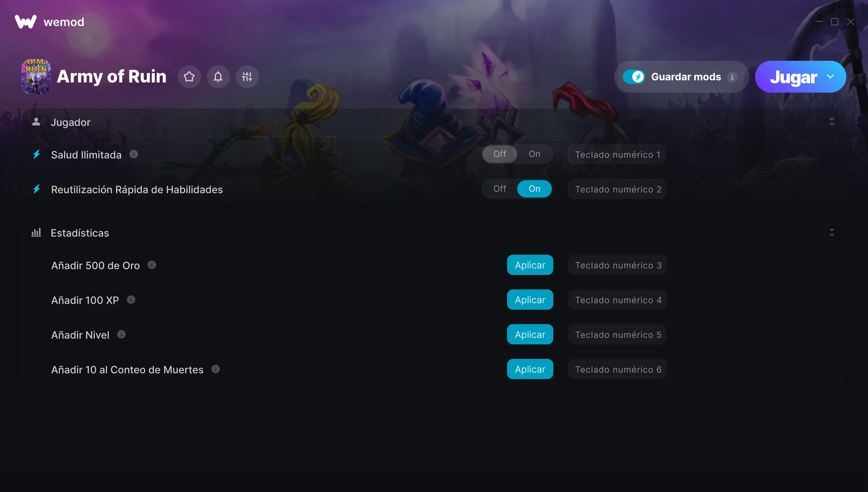868x492 pixels.
Task: Click the Guardar mods info icon
Action: tap(732, 77)
